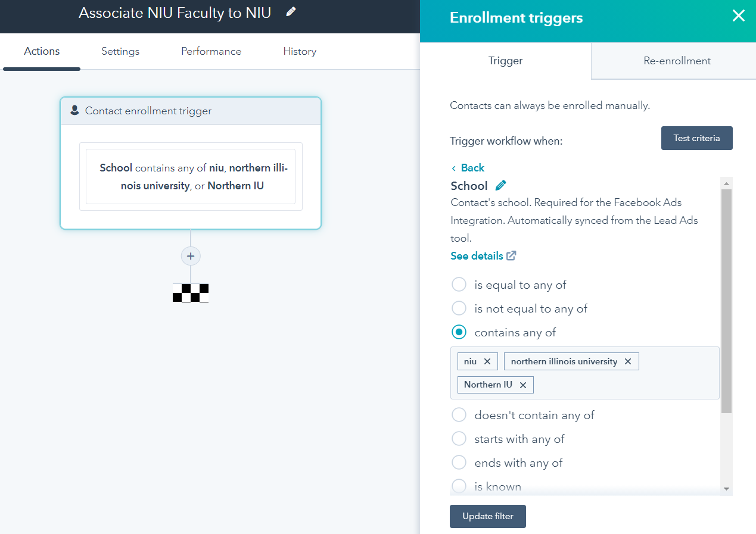Close the Enrollment triggers panel
Screen dimensions: 756x534
point(738,16)
